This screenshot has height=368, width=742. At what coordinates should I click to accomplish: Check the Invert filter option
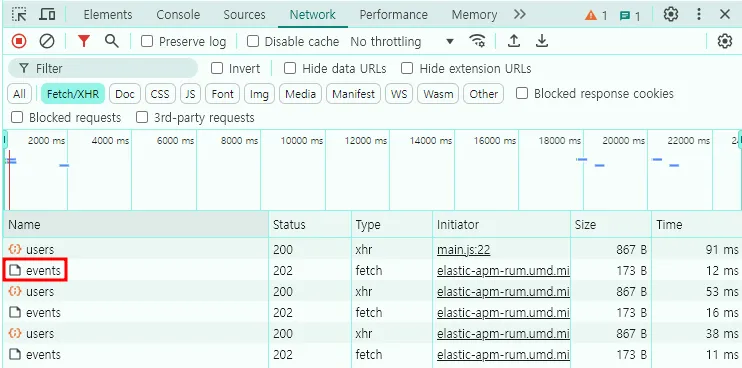coord(217,69)
